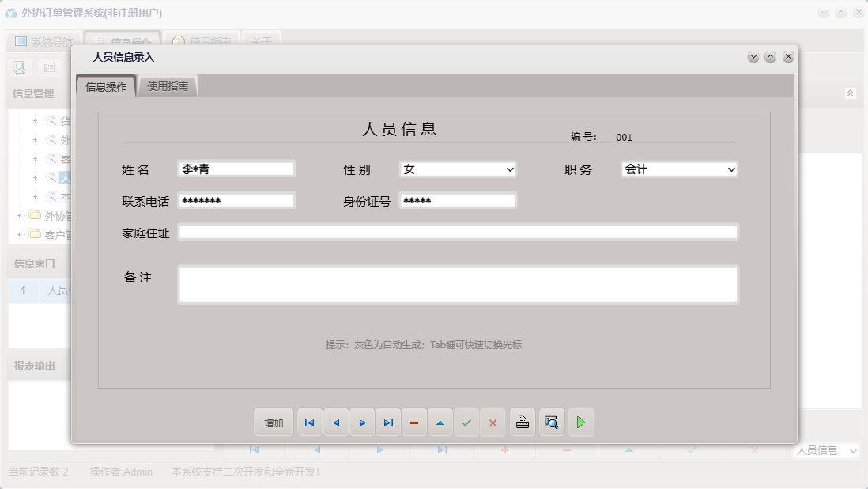Open print preview with magnifier icon
The height and width of the screenshot is (489, 868).
tap(551, 422)
